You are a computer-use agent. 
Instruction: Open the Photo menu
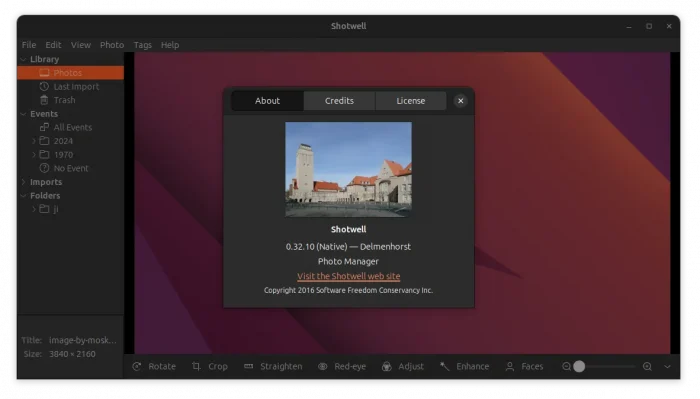(112, 45)
